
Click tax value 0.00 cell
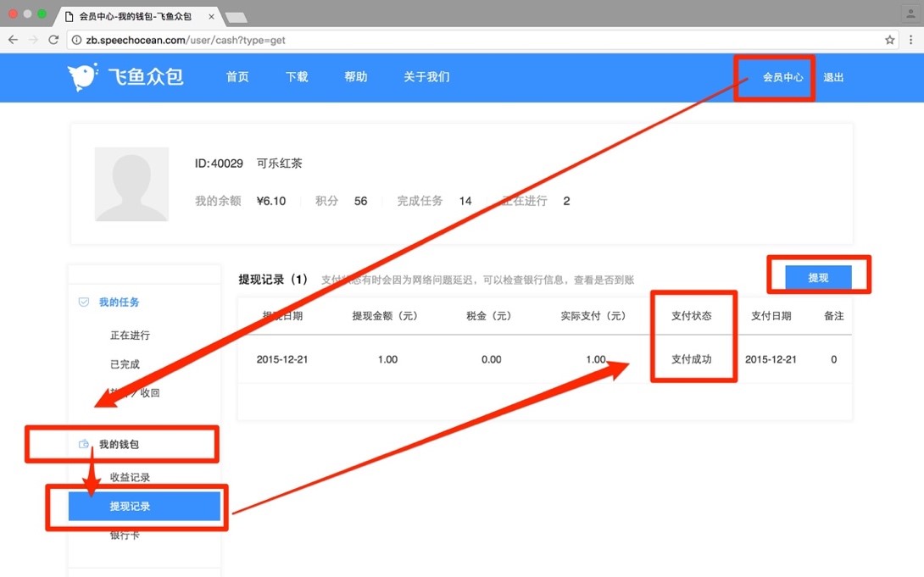492,359
